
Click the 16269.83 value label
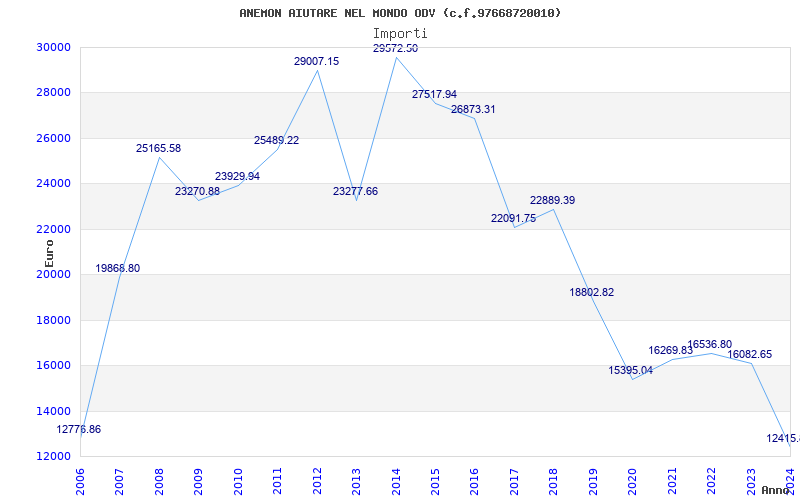(670, 351)
